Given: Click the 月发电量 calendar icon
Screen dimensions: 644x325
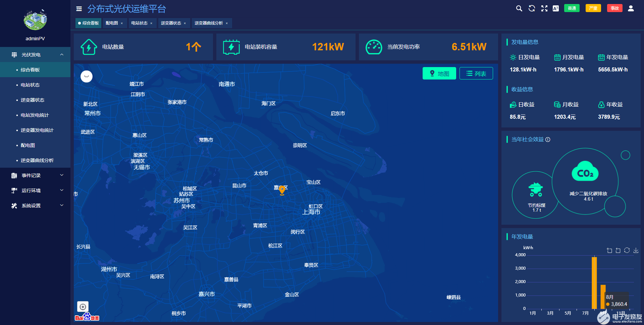Looking at the screenshot, I should 557,57.
